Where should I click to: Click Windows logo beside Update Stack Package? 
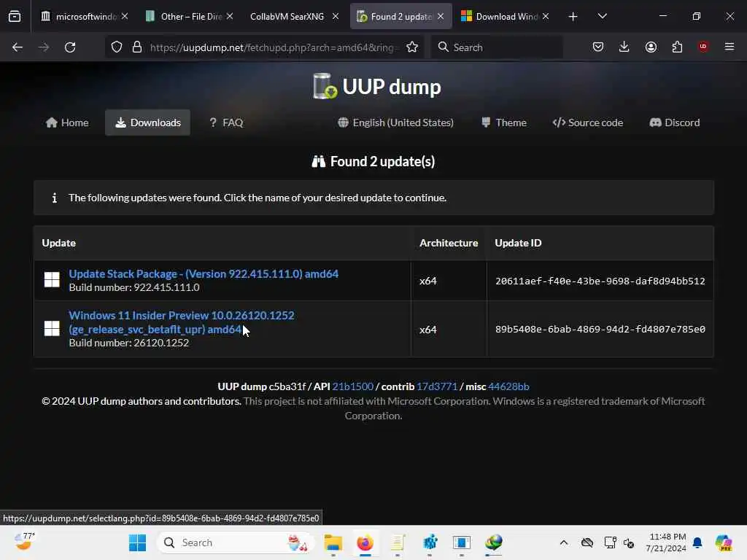(52, 279)
